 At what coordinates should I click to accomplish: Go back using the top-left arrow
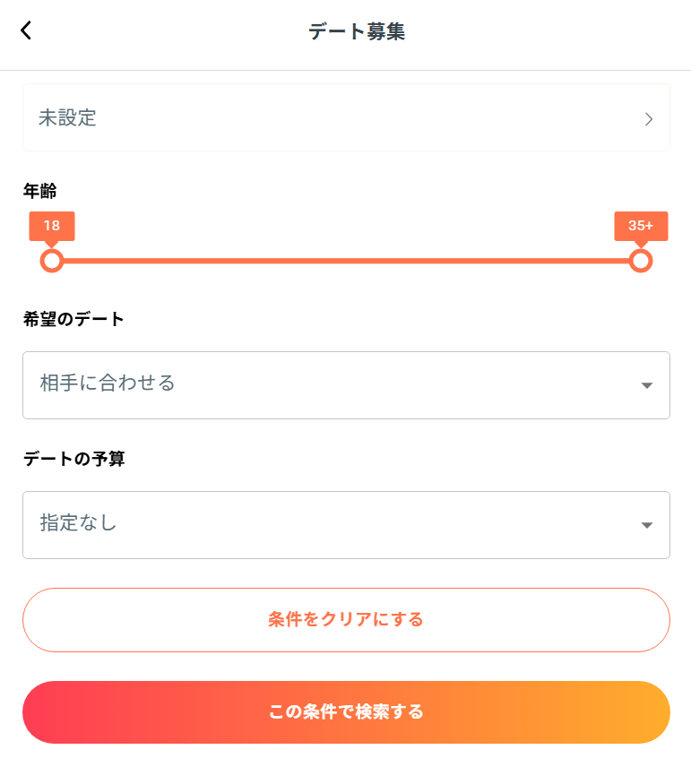click(x=26, y=30)
